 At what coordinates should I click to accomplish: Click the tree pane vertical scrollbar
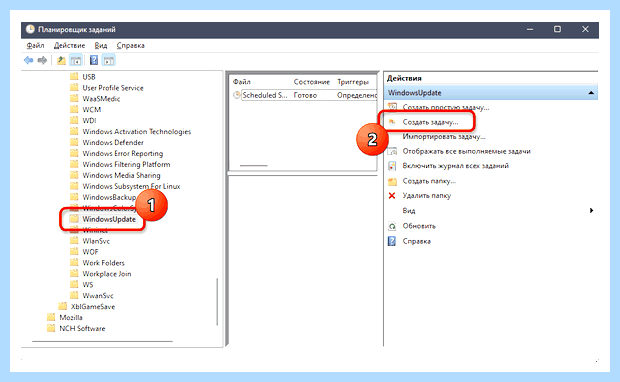coord(217,301)
